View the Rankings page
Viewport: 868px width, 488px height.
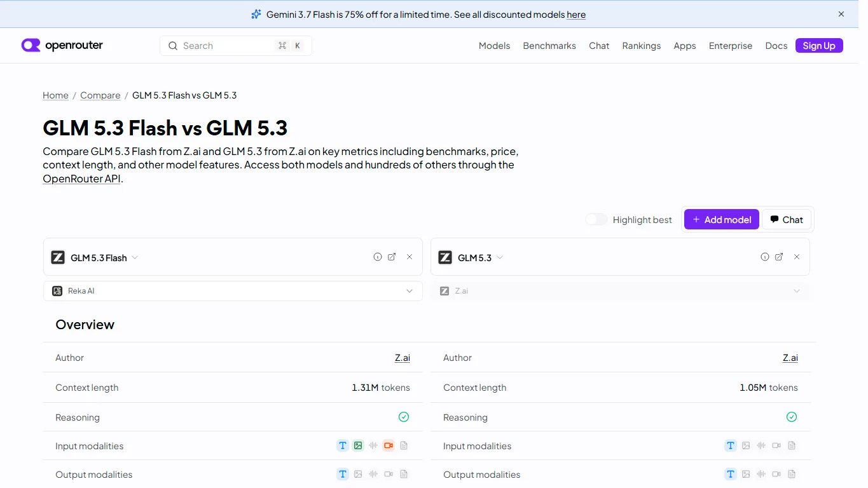click(x=642, y=46)
